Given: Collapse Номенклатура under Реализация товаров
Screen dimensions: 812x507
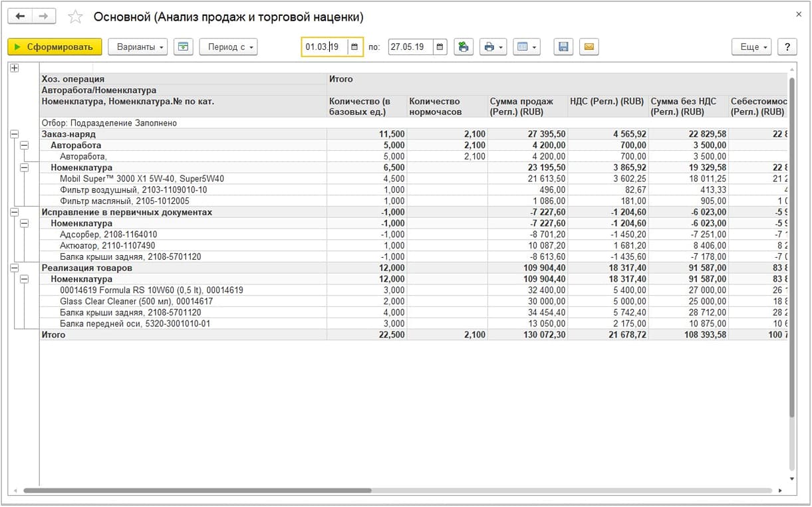Looking at the screenshot, I should (x=25, y=279).
